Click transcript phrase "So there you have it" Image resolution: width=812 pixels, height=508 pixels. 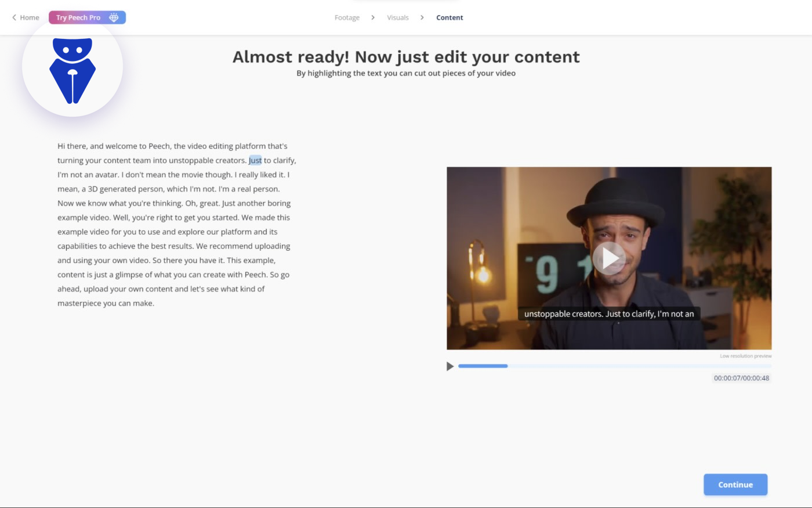click(188, 261)
